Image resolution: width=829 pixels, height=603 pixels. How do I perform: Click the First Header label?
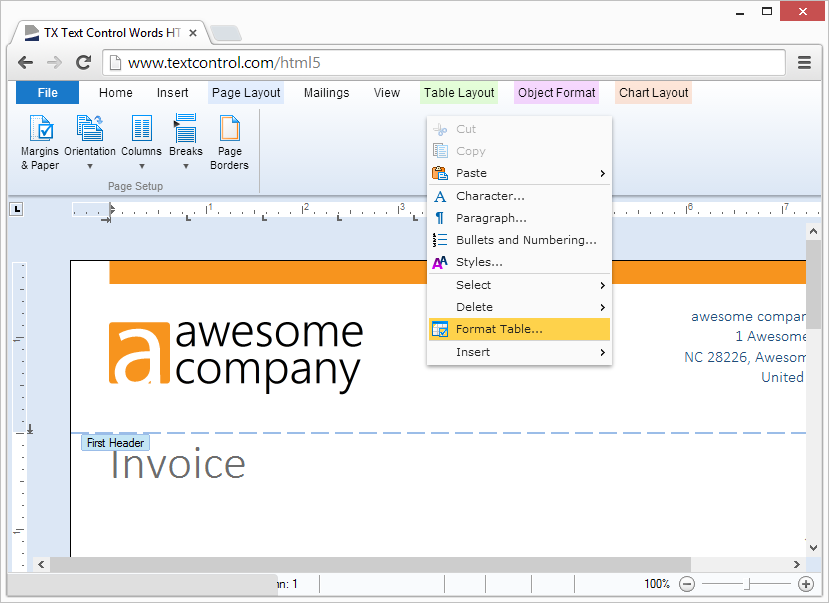pyautogui.click(x=115, y=443)
